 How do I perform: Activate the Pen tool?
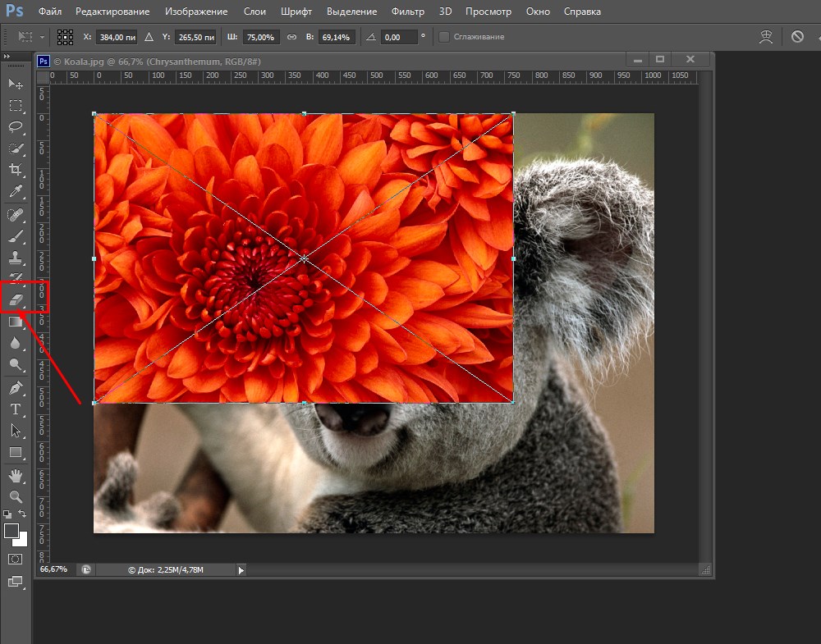(x=16, y=387)
